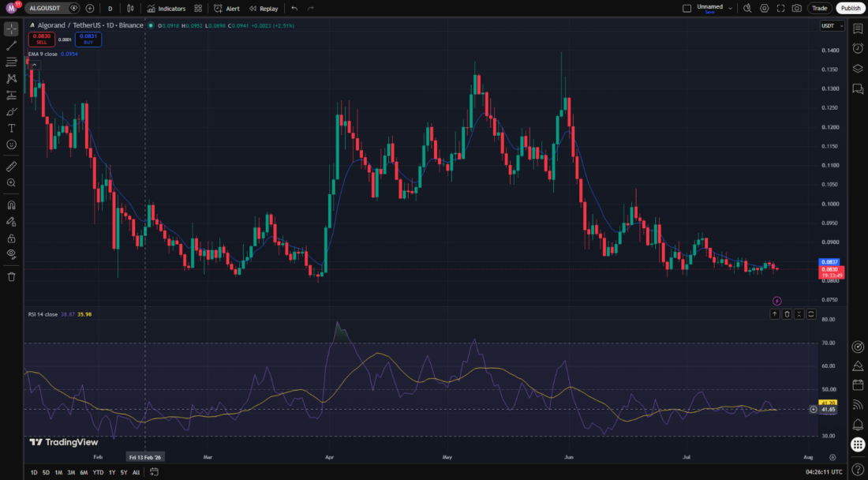Open the object tree layers panel

858,68
